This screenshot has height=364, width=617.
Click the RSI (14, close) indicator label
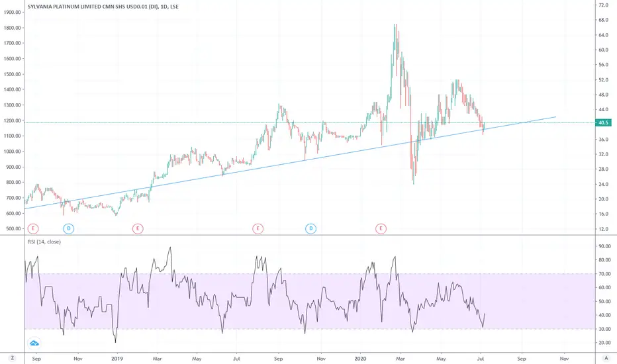click(x=44, y=242)
